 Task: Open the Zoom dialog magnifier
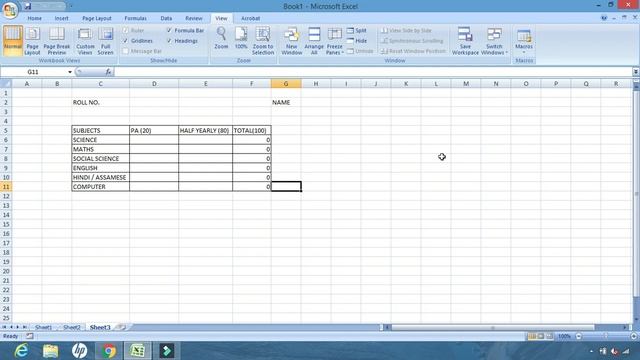221,38
